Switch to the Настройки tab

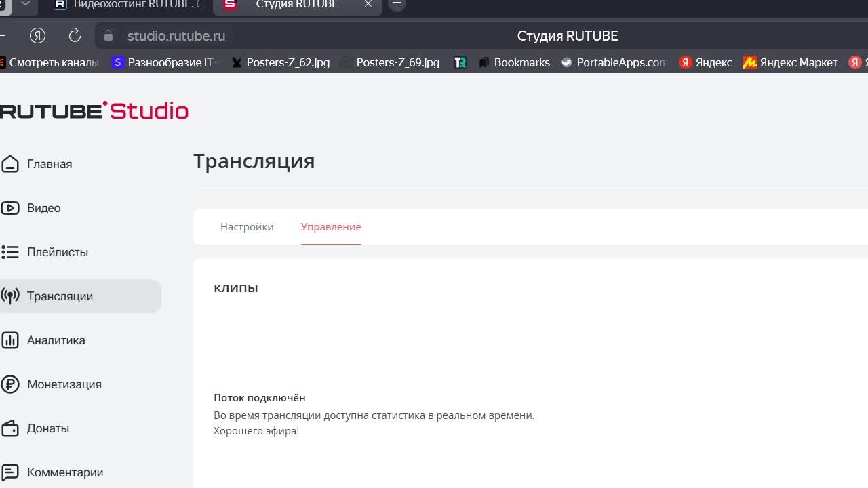coord(247,227)
